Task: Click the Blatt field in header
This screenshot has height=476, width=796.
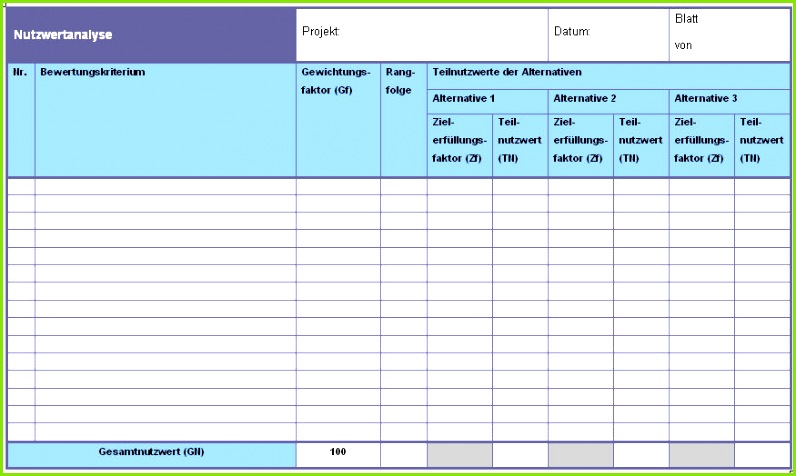Action: (728, 19)
